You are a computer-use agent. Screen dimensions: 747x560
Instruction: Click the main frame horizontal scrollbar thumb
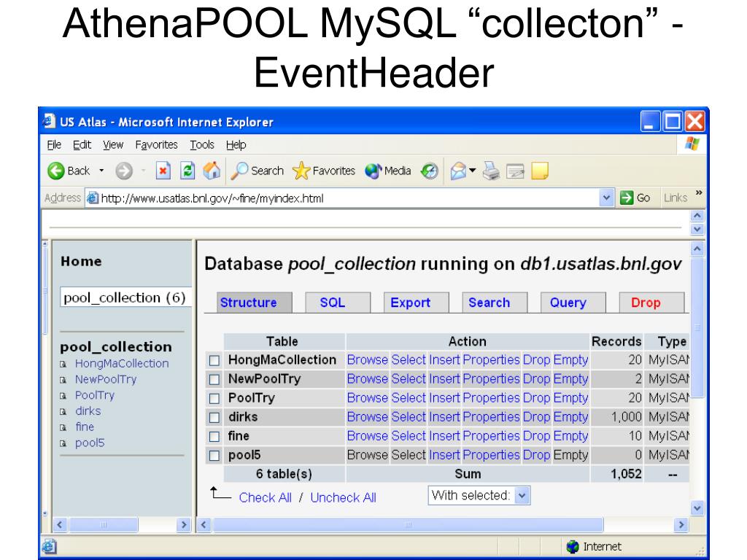[409, 525]
